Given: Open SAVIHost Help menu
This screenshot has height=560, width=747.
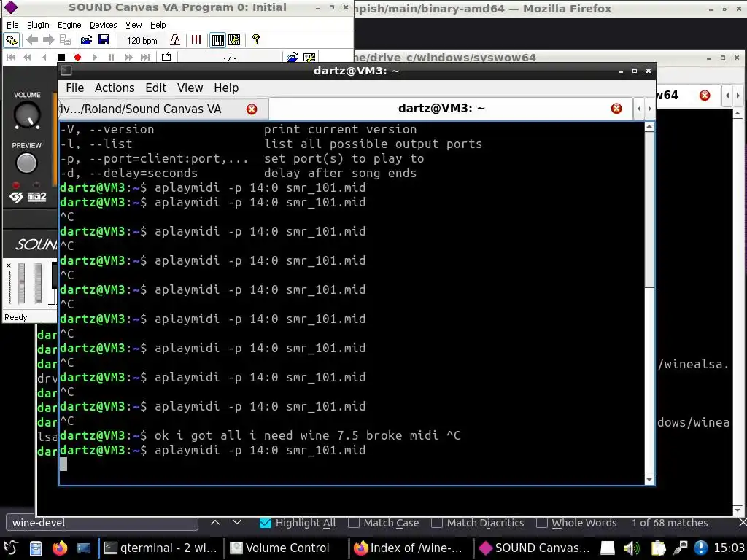Looking at the screenshot, I should coord(158,25).
